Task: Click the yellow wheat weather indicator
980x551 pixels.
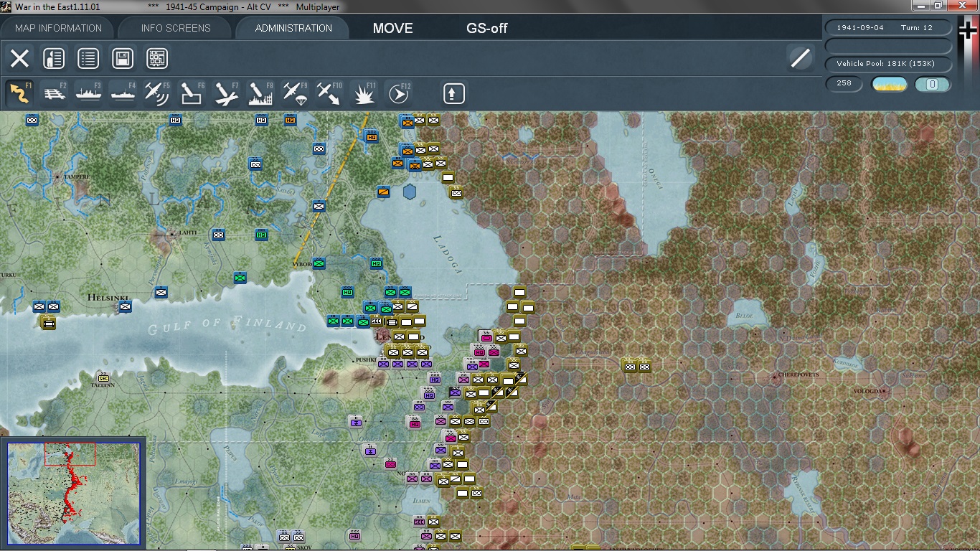Action: pos(889,84)
